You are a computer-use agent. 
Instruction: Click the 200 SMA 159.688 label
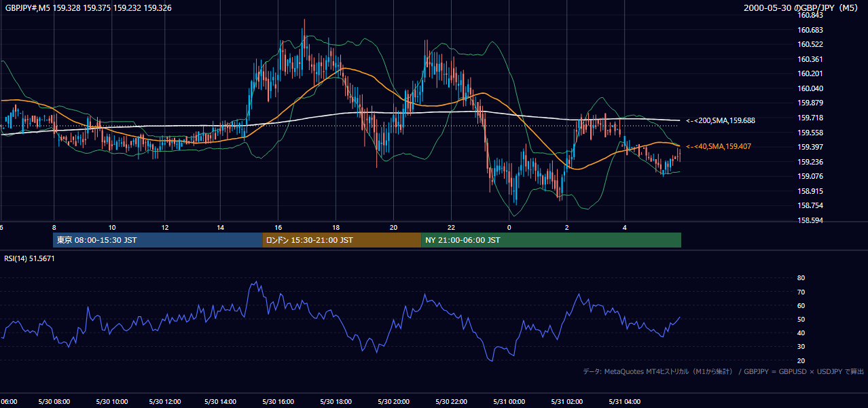tap(721, 120)
